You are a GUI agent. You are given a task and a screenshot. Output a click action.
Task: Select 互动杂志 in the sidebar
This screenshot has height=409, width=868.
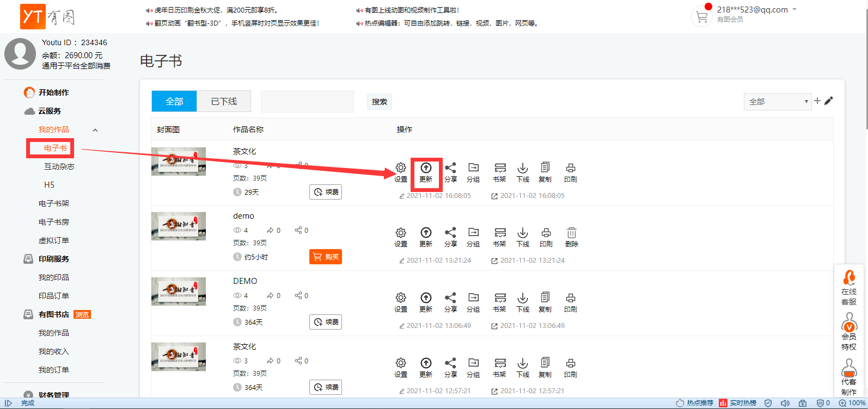(59, 166)
